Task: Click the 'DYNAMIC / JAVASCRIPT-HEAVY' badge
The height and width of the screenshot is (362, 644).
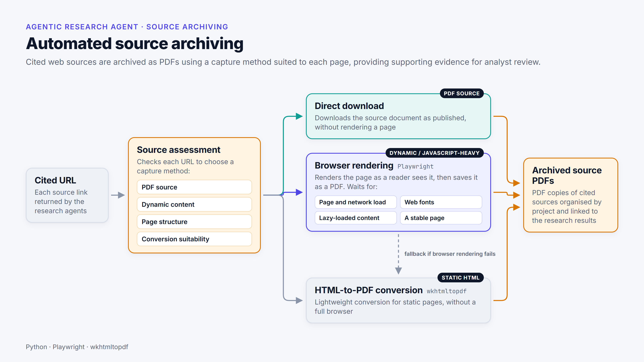Action: tap(434, 153)
